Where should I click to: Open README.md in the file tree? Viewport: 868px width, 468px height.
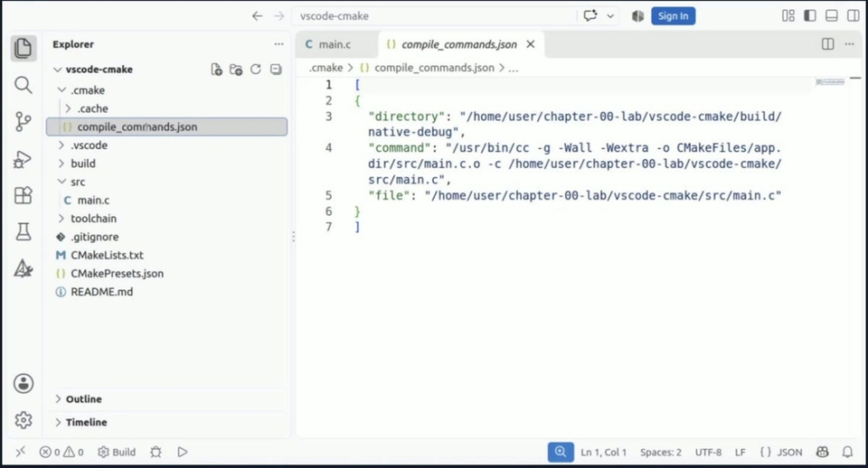(x=102, y=292)
